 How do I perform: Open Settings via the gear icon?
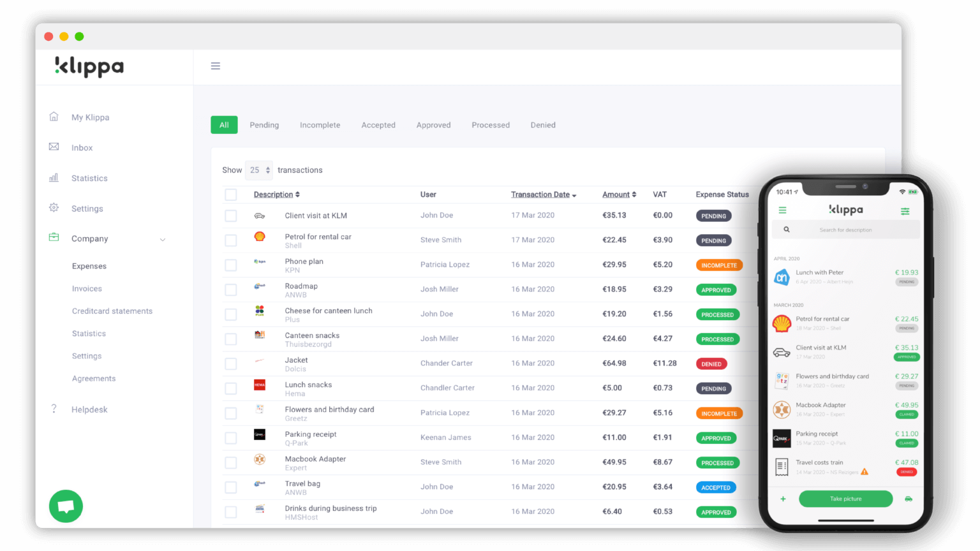(x=54, y=208)
